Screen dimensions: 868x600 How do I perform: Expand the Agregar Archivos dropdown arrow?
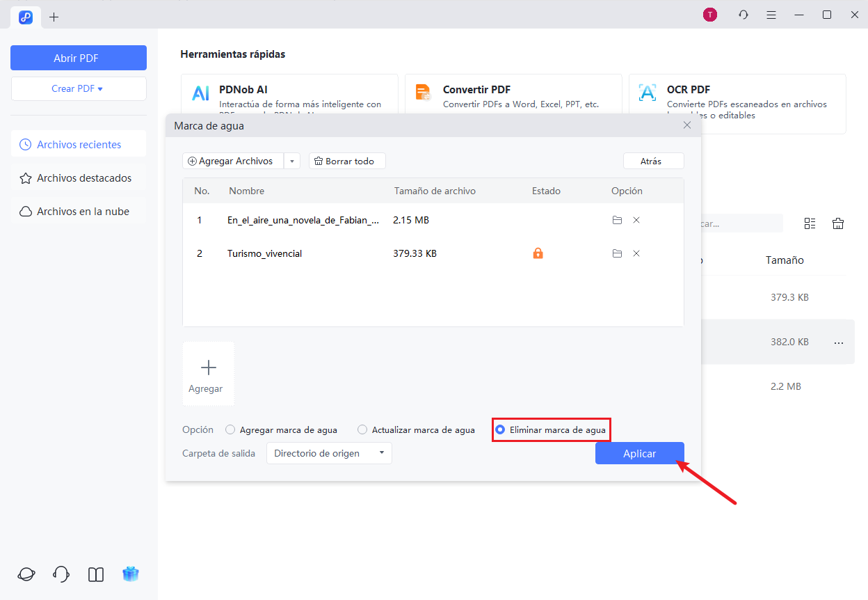click(x=291, y=160)
